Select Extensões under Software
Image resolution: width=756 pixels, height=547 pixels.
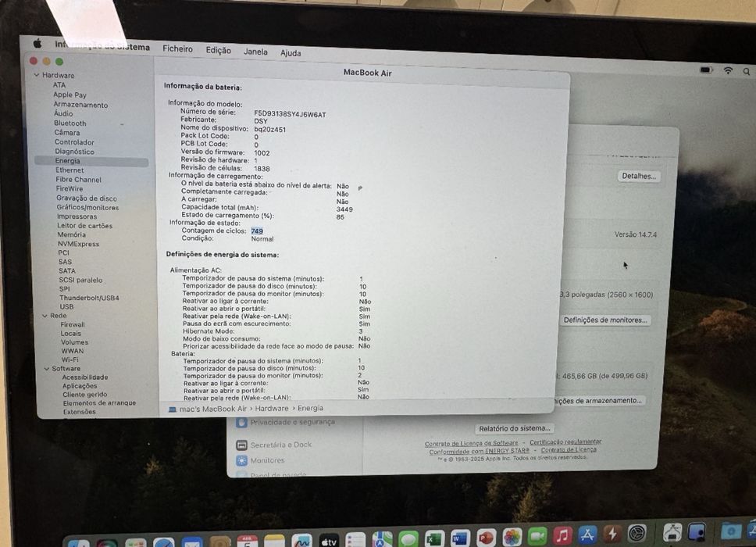79,412
